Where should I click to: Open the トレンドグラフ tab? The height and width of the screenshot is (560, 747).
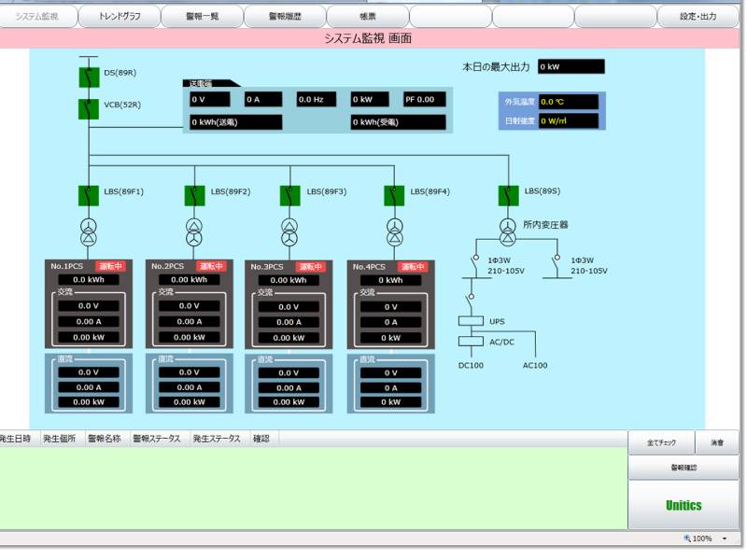click(x=119, y=16)
